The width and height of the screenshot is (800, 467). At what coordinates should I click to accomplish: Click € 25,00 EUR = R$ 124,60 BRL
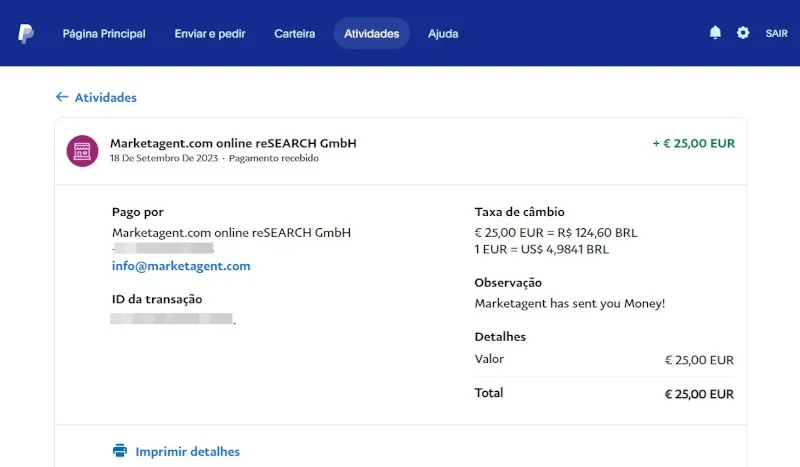[x=556, y=233]
